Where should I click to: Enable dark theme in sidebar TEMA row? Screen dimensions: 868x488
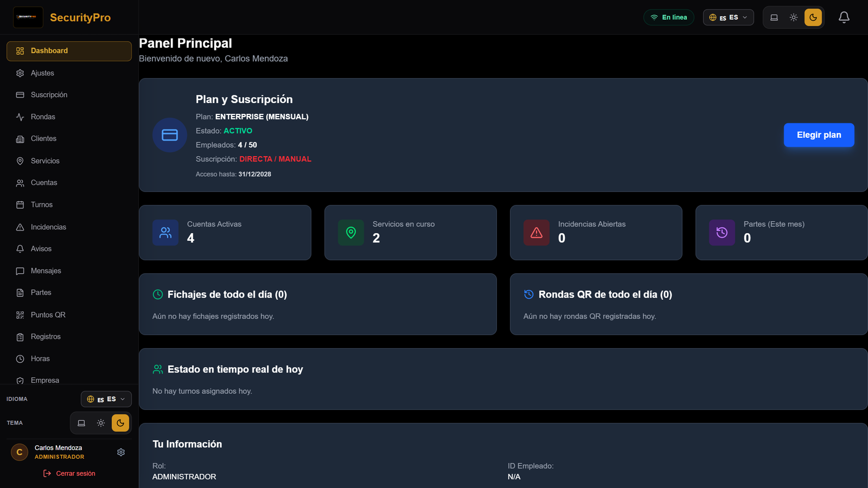coord(120,423)
